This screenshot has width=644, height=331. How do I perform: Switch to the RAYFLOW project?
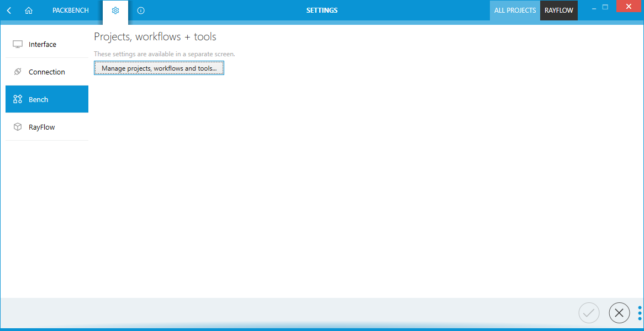pyautogui.click(x=559, y=10)
